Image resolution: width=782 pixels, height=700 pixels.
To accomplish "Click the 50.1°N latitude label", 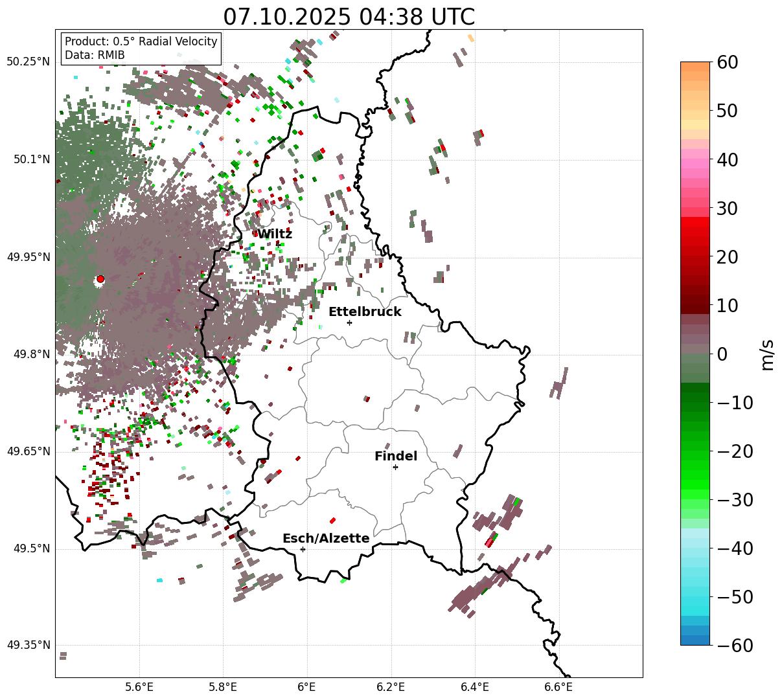I will coord(31,159).
